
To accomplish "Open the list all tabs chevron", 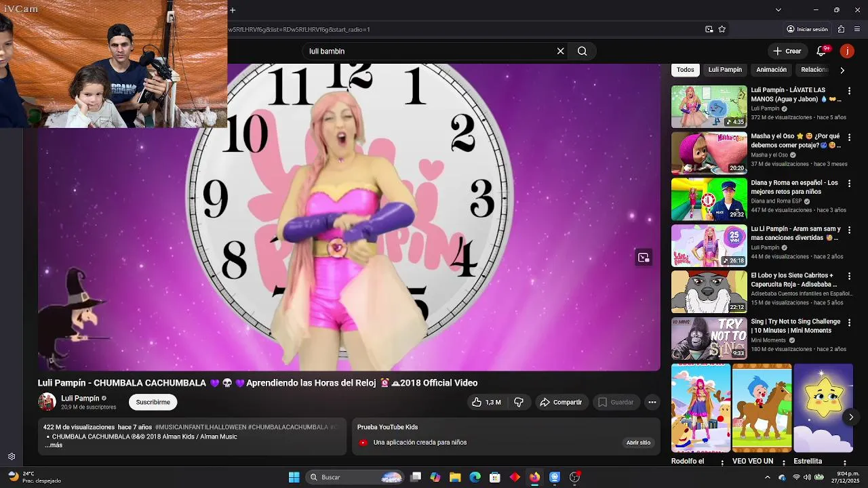I will (778, 10).
